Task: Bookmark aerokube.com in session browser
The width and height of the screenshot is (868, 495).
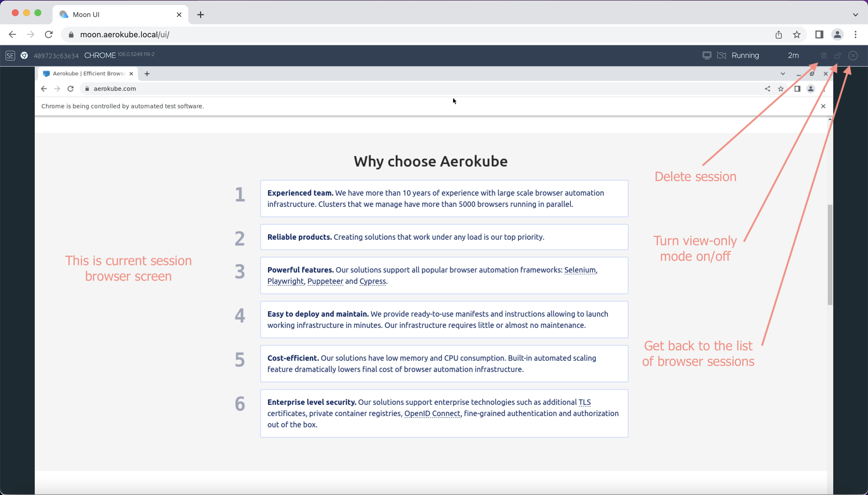Action: (781, 89)
